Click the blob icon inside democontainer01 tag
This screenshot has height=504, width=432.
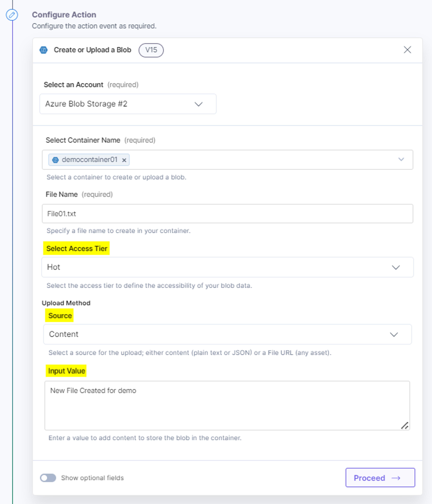click(x=55, y=160)
